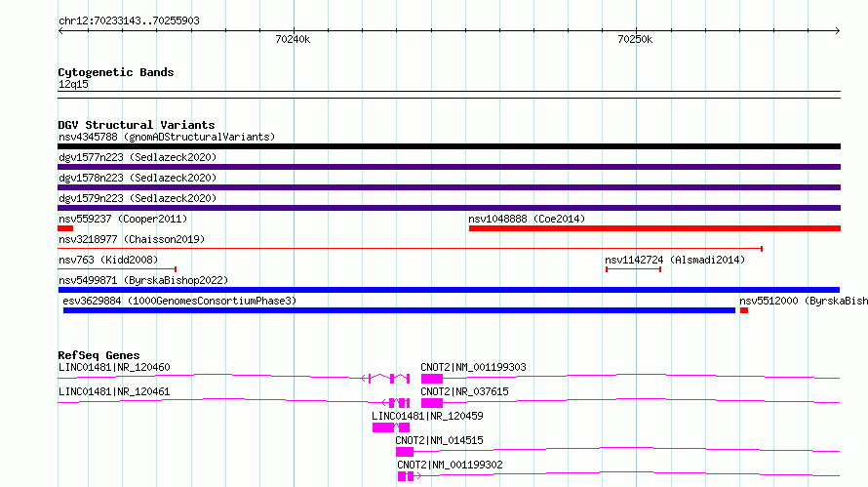Screen dimensions: 868x487
Task: Select the blue esv3629884 1000Genomes bar
Action: (399, 310)
